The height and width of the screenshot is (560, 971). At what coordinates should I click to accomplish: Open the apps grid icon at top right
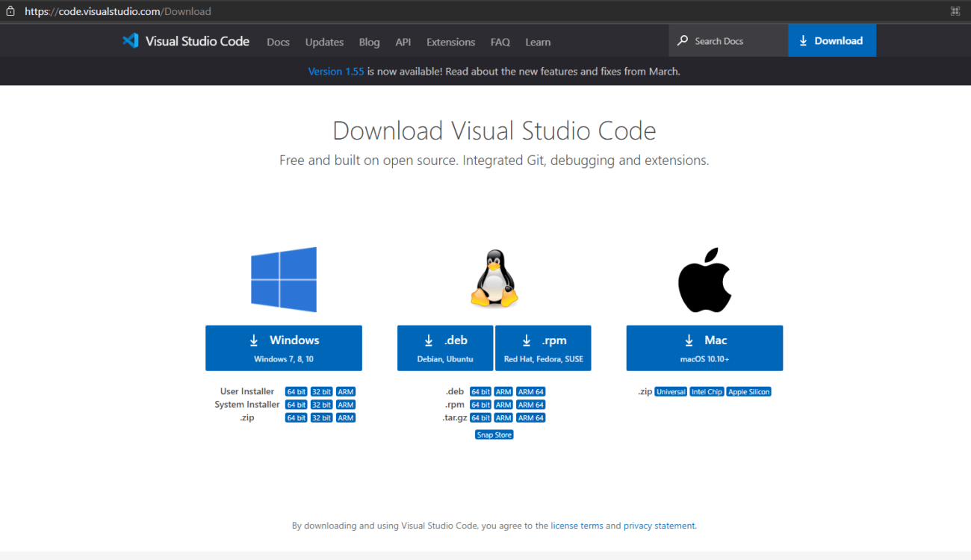point(955,11)
